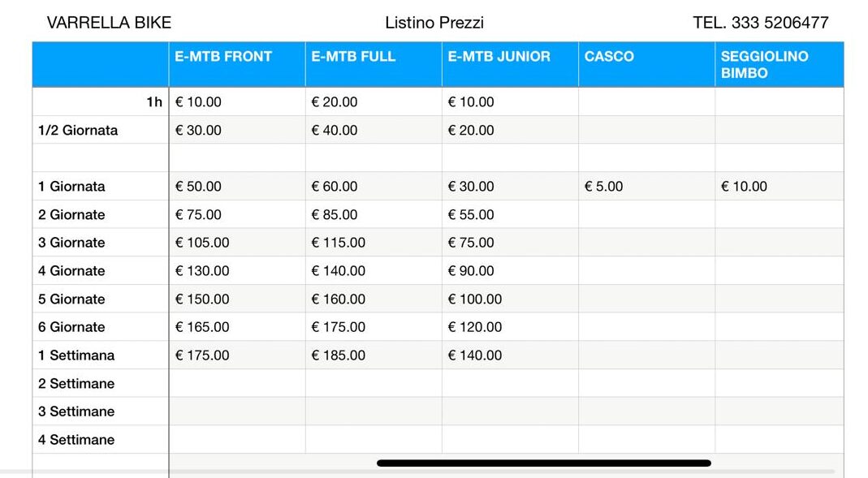Select the VARRELLA BIKE heading text

tap(109, 23)
